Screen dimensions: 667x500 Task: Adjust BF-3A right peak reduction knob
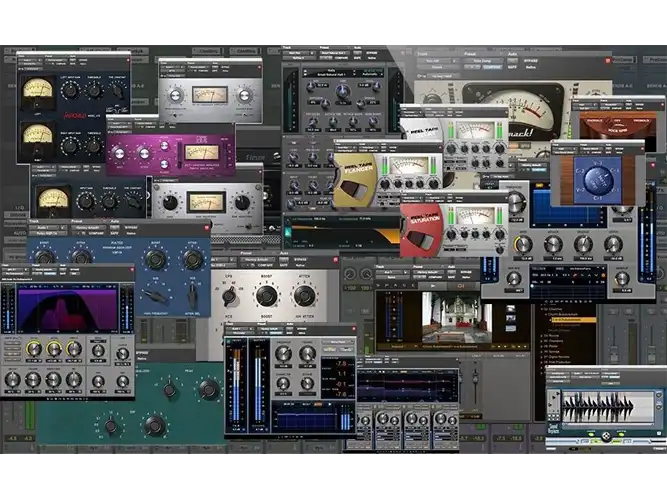[242, 203]
